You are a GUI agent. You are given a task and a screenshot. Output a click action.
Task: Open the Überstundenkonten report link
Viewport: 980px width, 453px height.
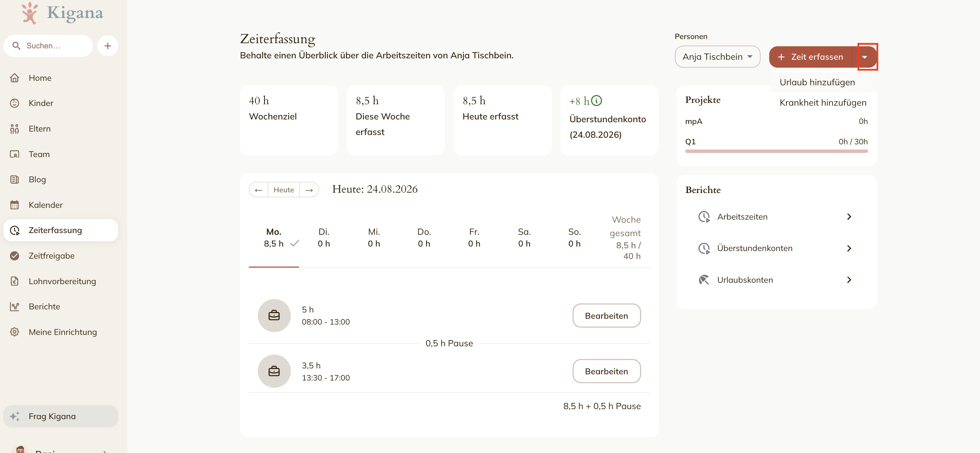(x=776, y=248)
